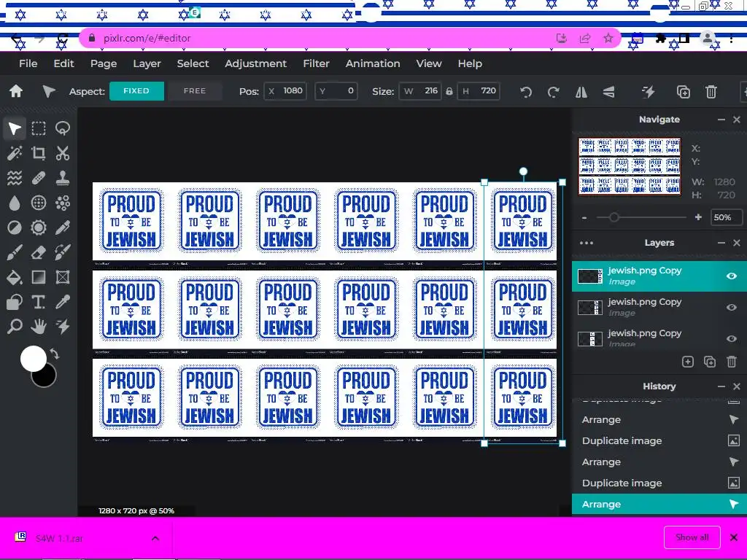Set aspect to FREE
This screenshot has height=560, width=747.
(195, 91)
